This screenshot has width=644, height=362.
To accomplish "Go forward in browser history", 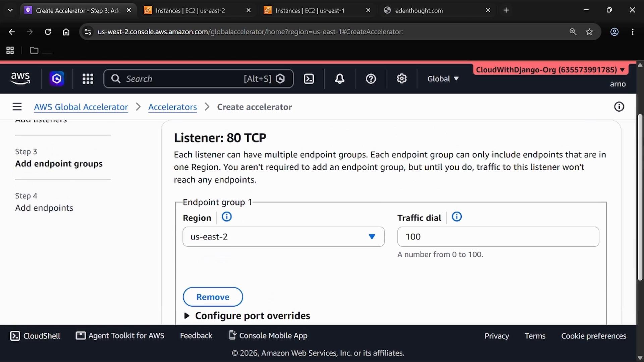I will pyautogui.click(x=30, y=32).
